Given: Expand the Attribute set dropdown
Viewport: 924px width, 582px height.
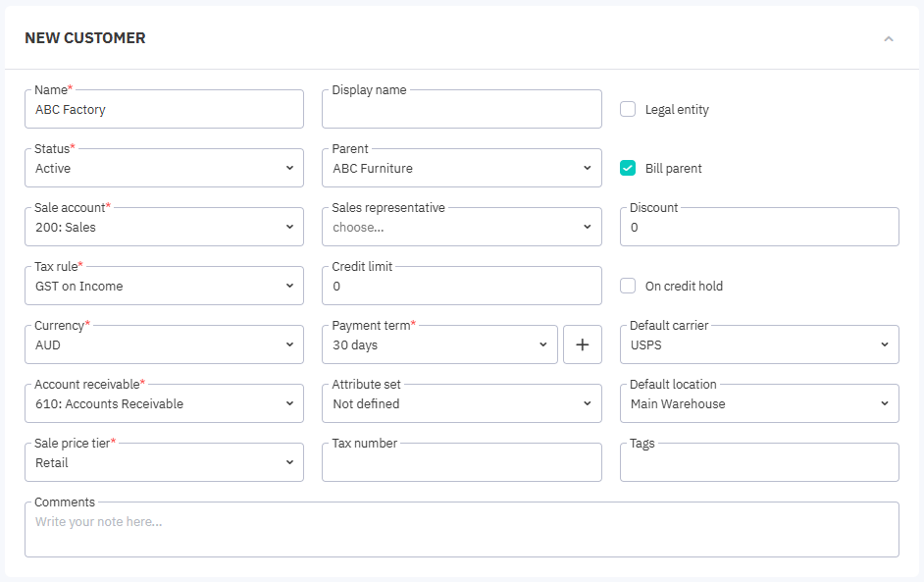Looking at the screenshot, I should tap(461, 404).
